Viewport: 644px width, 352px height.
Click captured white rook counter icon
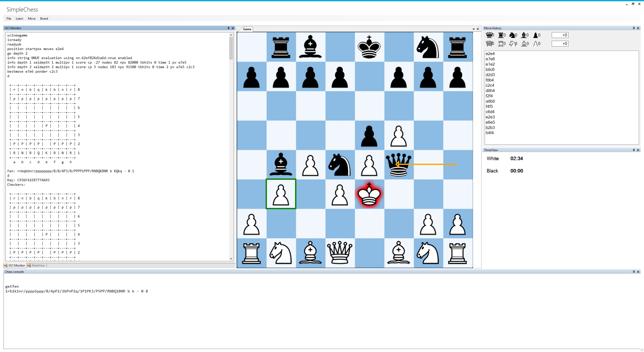(x=501, y=44)
